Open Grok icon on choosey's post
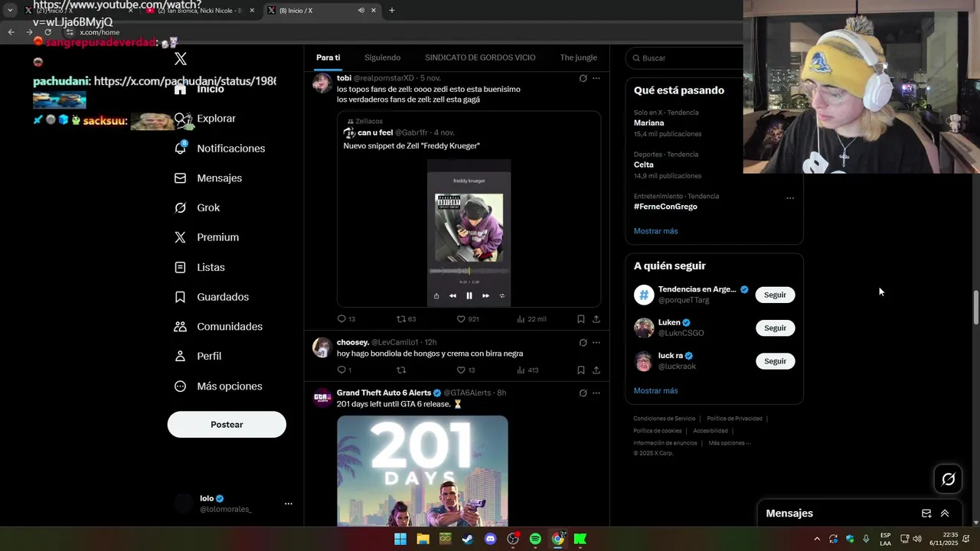Viewport: 980px width, 551px height. point(583,343)
